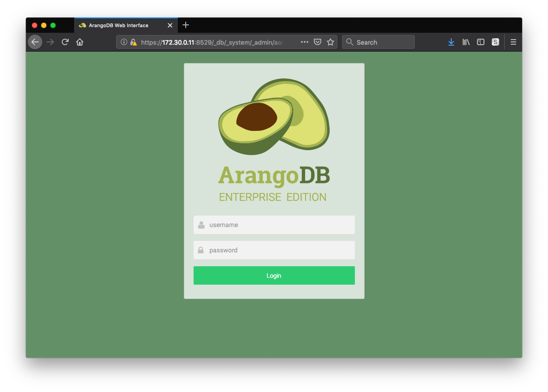Bookmark this page with the star

[x=330, y=42]
